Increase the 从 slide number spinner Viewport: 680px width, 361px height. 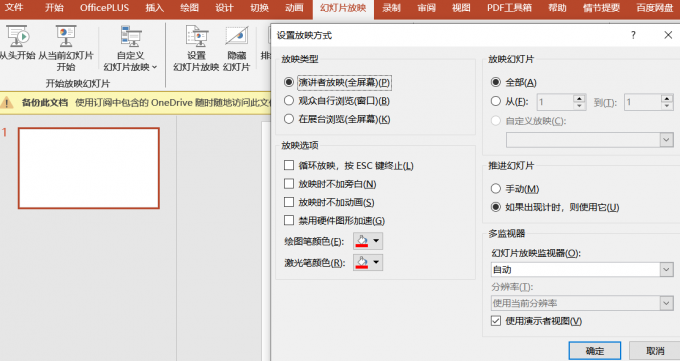click(579, 98)
